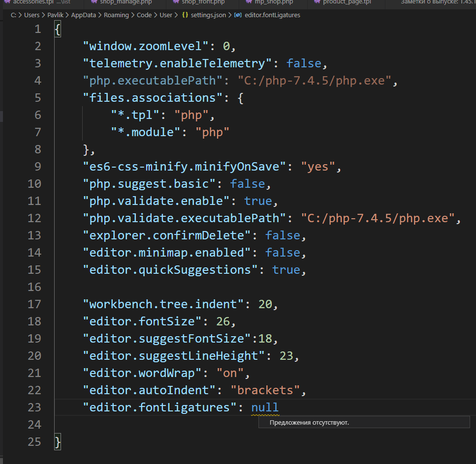476x464 pixels.
Task: Click the "php.suggest.basic" key
Action: pyautogui.click(x=149, y=184)
